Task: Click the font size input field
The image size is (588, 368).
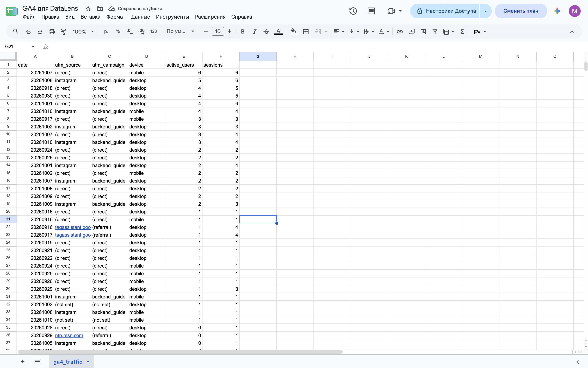Action: [x=218, y=31]
